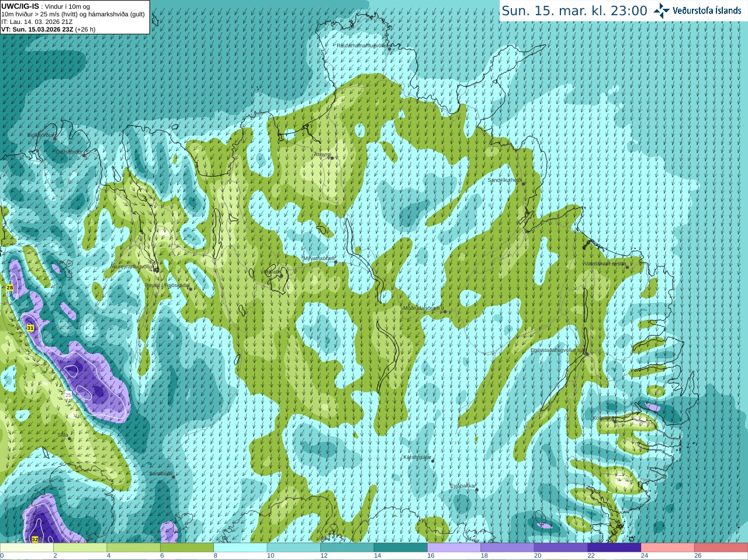
Task: Click the 0–2 m/s pale yellow legend swatch
Action: (x=27, y=548)
